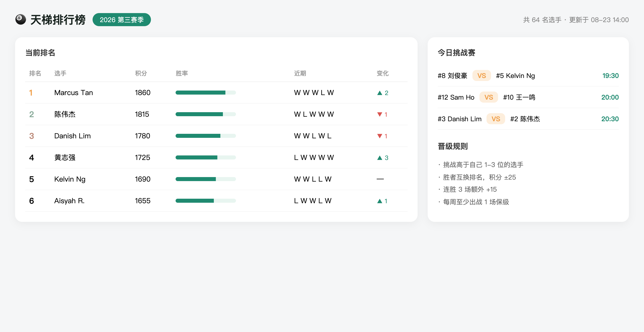Click challenger #8 刘俊豪
This screenshot has height=332, width=644.
tap(453, 75)
